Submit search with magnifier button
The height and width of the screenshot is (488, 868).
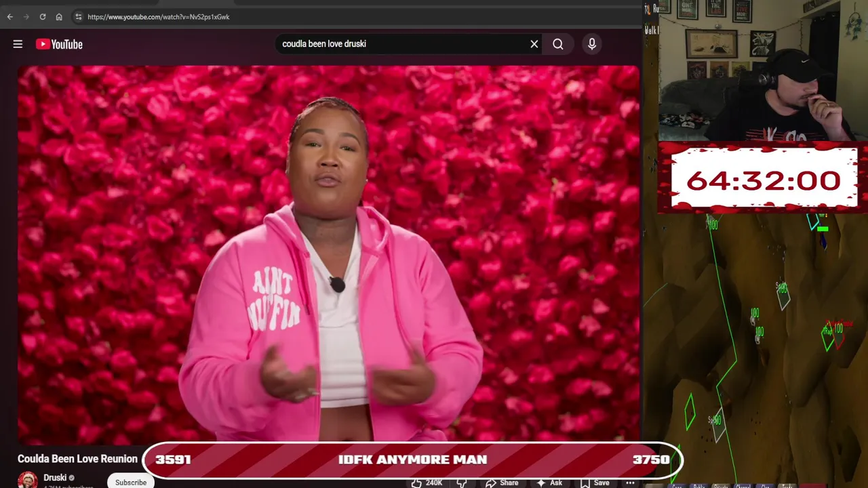tap(558, 44)
